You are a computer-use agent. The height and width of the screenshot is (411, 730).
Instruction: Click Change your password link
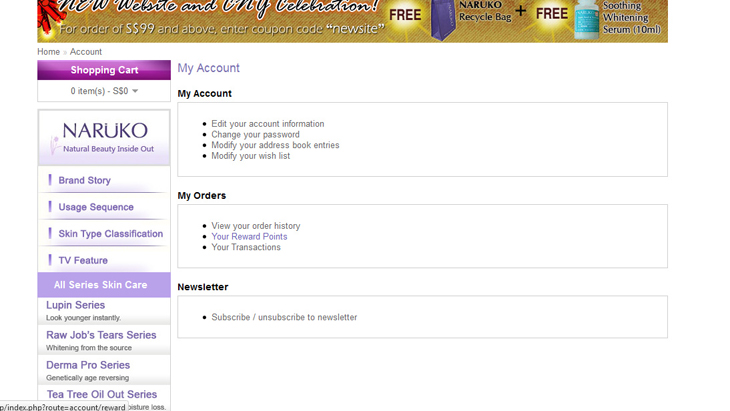click(256, 135)
